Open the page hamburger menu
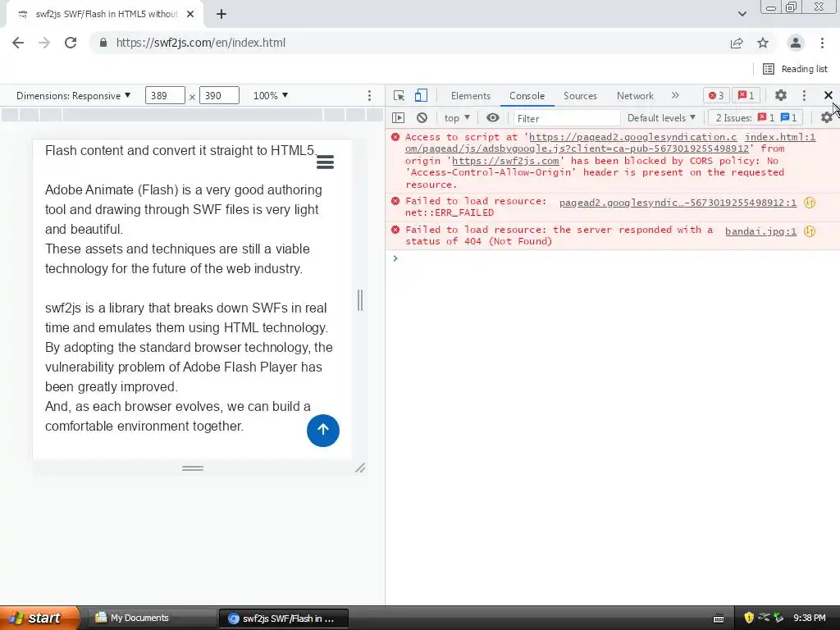Screen dimensions: 840x630 pos(325,162)
